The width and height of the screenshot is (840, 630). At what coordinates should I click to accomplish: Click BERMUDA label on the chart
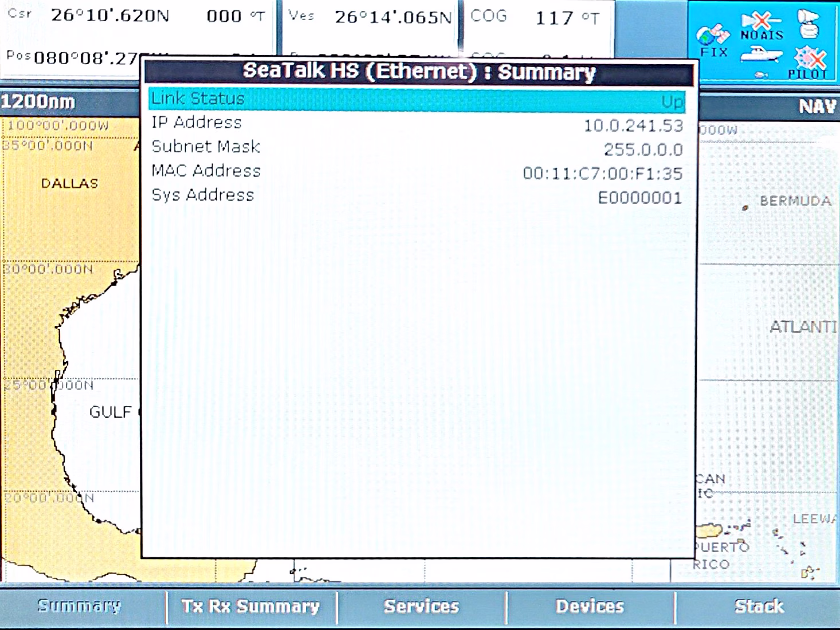coord(795,201)
